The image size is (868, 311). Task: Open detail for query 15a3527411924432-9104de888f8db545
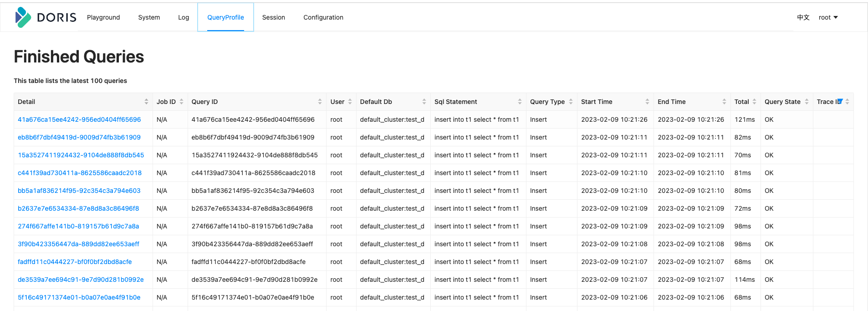click(81, 155)
